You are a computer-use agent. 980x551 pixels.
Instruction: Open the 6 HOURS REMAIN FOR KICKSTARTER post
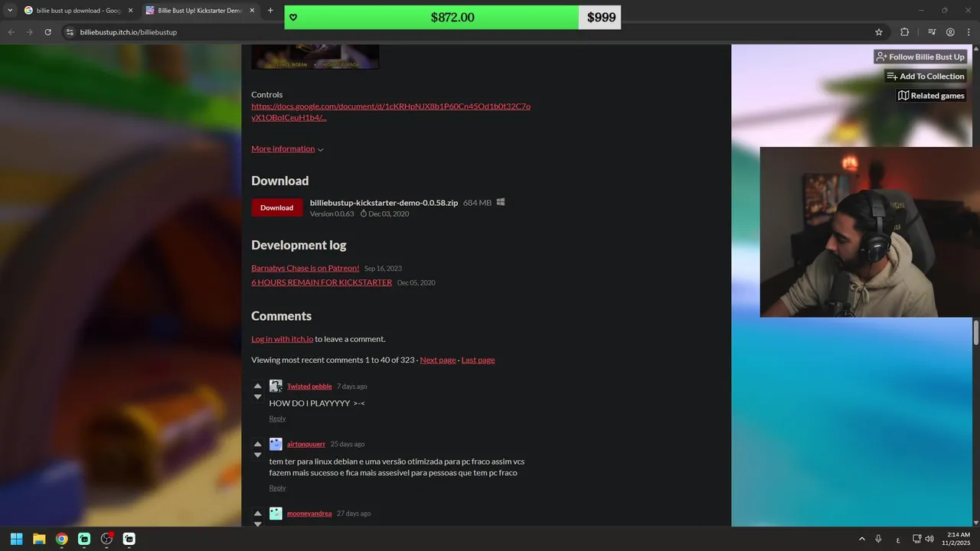click(x=322, y=282)
